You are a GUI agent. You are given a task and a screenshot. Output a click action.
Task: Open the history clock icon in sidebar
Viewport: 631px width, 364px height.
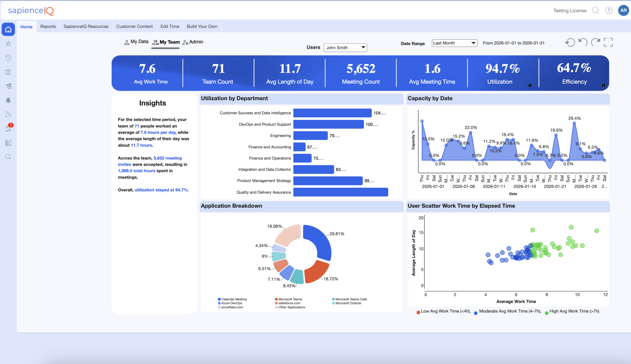tap(8, 58)
